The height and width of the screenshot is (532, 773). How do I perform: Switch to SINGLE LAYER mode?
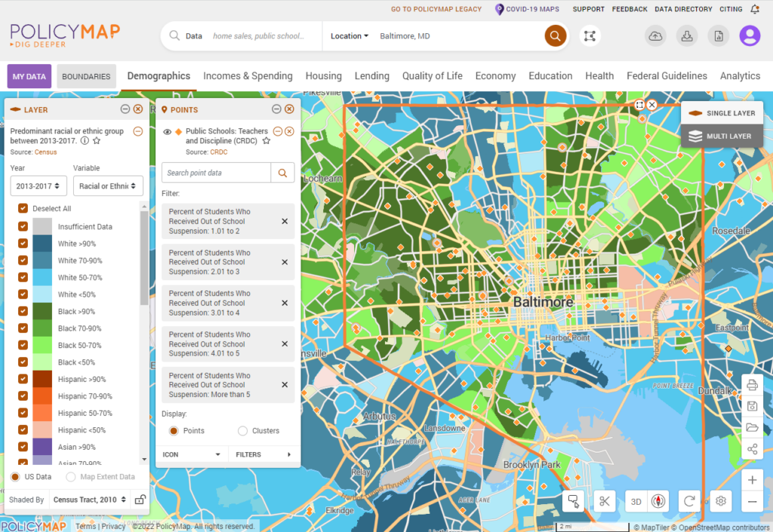pyautogui.click(x=722, y=112)
